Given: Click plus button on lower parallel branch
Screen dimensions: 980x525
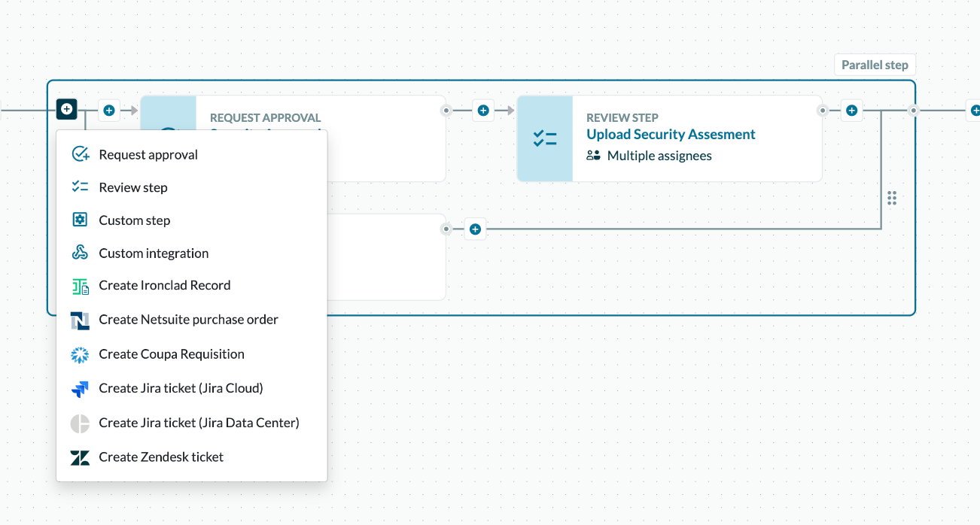Looking at the screenshot, I should click(x=475, y=229).
